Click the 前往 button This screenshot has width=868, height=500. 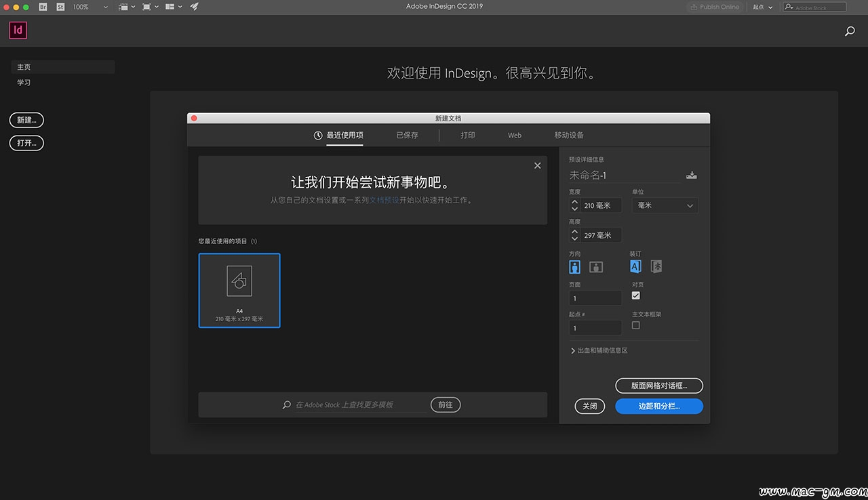pos(446,404)
